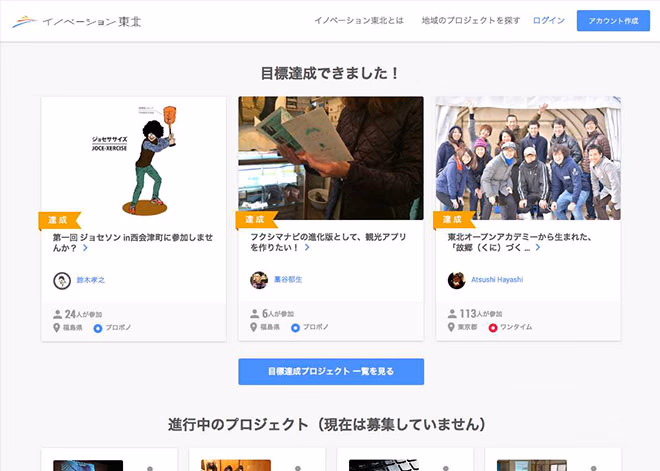Click Atsushi Hayashi's avatar icon
This screenshot has height=471, width=660.
(x=456, y=280)
